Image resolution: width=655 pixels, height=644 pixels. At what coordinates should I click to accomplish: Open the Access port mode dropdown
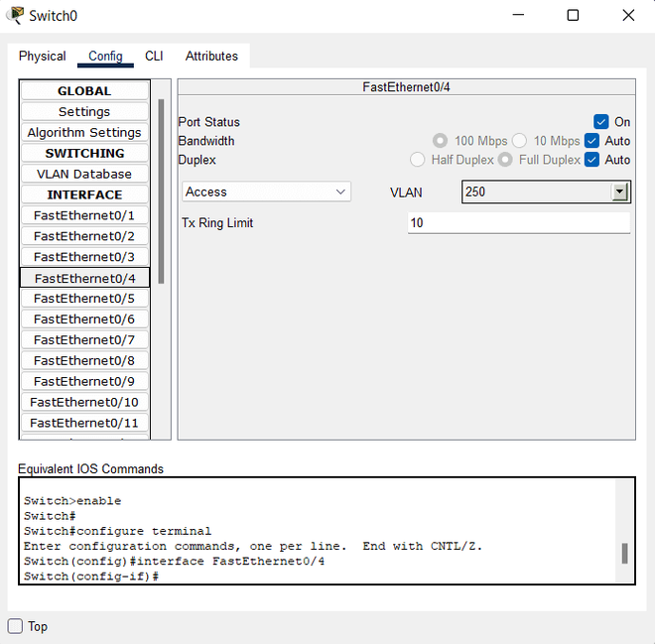click(266, 192)
